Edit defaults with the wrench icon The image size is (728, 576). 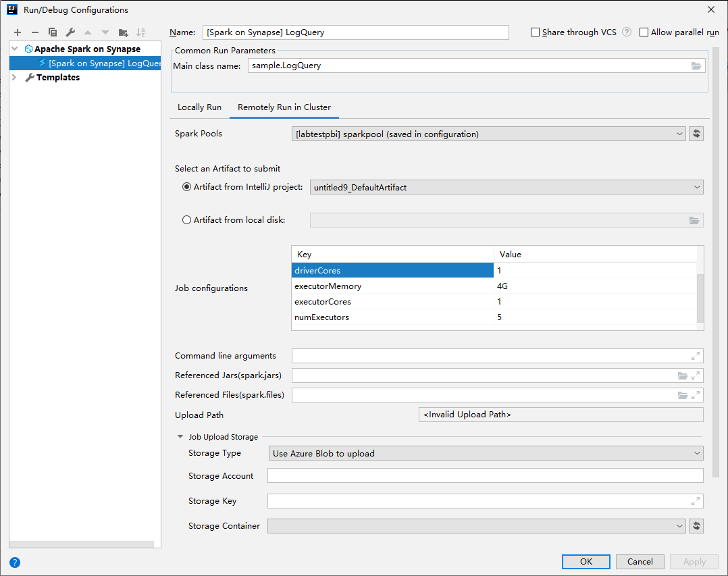click(x=70, y=32)
